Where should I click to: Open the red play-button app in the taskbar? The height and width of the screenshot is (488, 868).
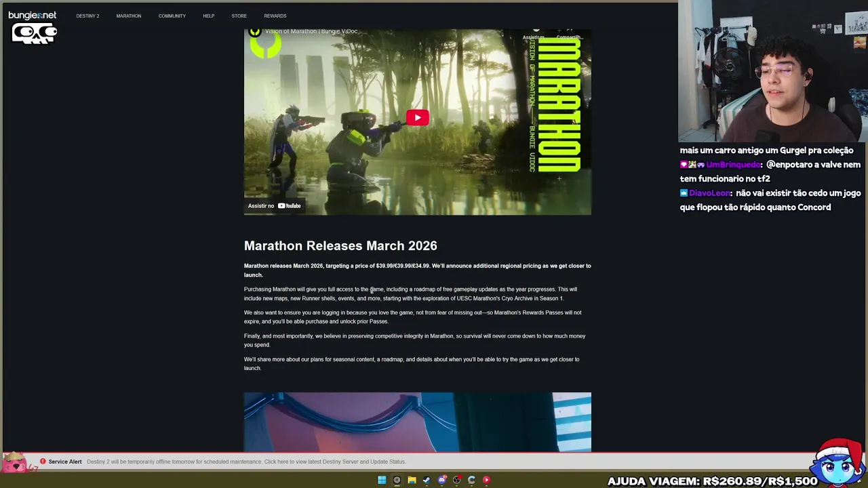point(486,480)
